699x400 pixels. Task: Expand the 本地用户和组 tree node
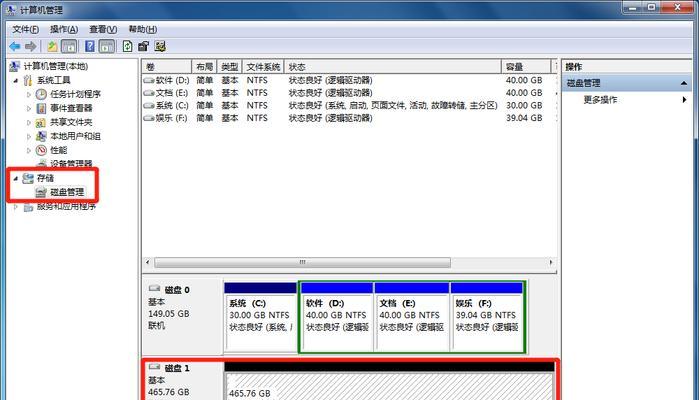point(29,136)
